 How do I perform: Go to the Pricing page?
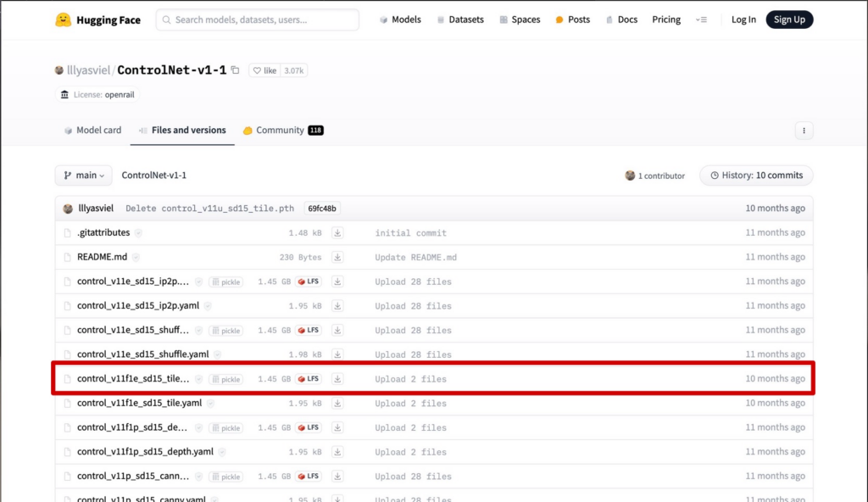point(666,20)
